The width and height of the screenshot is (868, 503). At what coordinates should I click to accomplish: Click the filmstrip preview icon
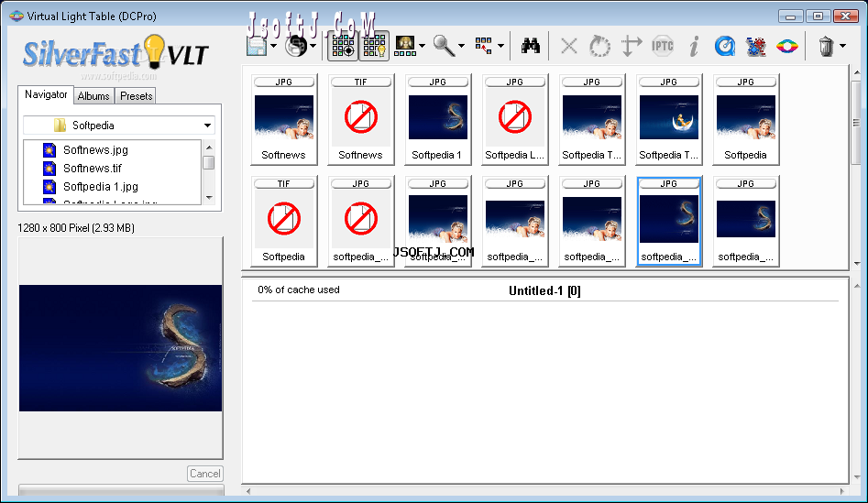405,46
